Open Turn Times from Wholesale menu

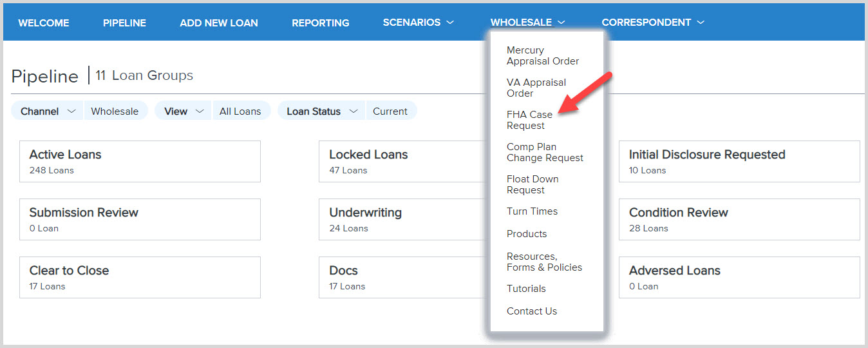[x=532, y=211]
